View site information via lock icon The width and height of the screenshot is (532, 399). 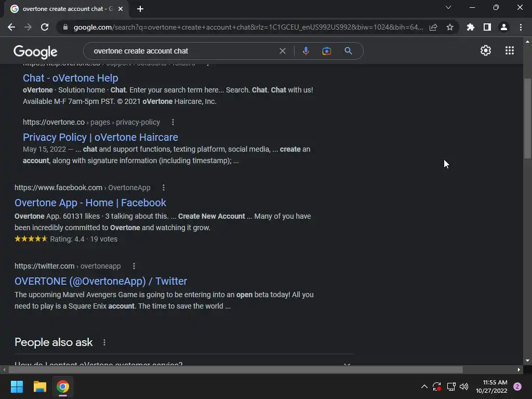65,27
